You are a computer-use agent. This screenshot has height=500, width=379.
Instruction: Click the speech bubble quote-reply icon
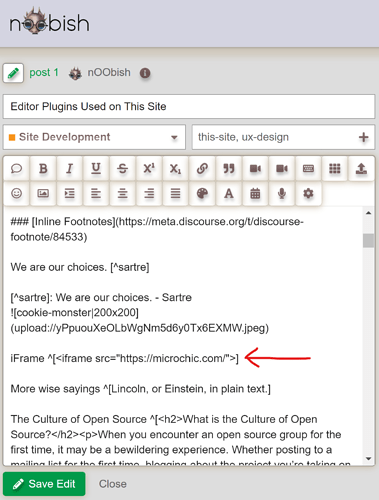17,169
